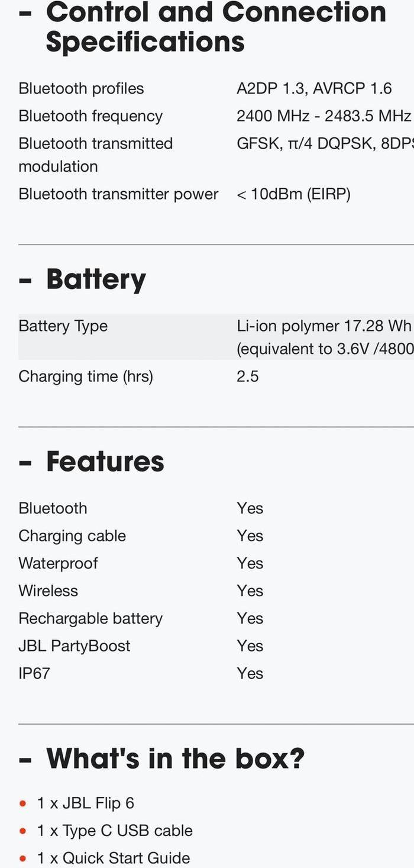Click the Charging time (hrs) label
Screen dimensions: 414x868
click(x=86, y=377)
